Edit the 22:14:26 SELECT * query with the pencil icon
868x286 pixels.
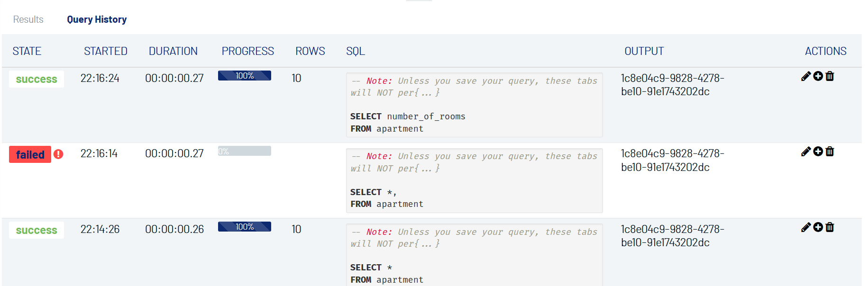tap(806, 227)
